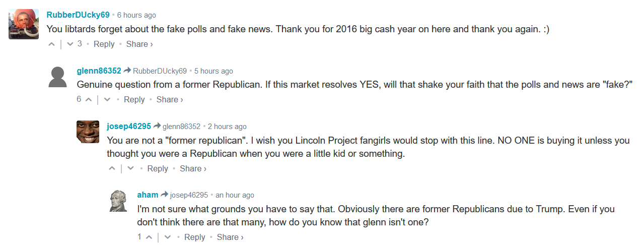This screenshot has height=245, width=644.
Task: Expand Share options on glenn86352's comment
Action: [170, 100]
